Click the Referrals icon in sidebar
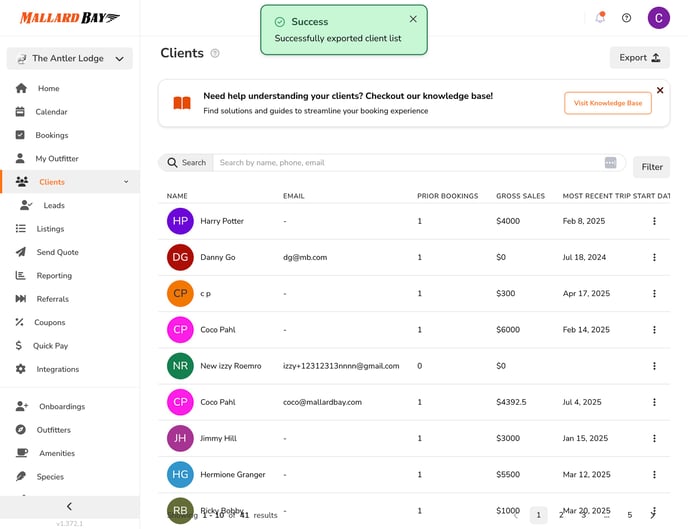 pyautogui.click(x=21, y=299)
